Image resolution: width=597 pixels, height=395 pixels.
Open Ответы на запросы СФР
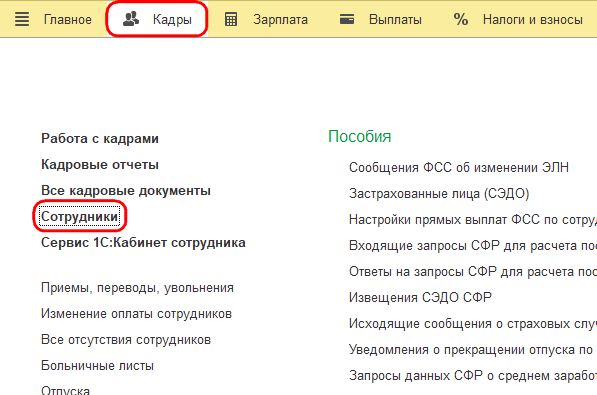tap(473, 272)
